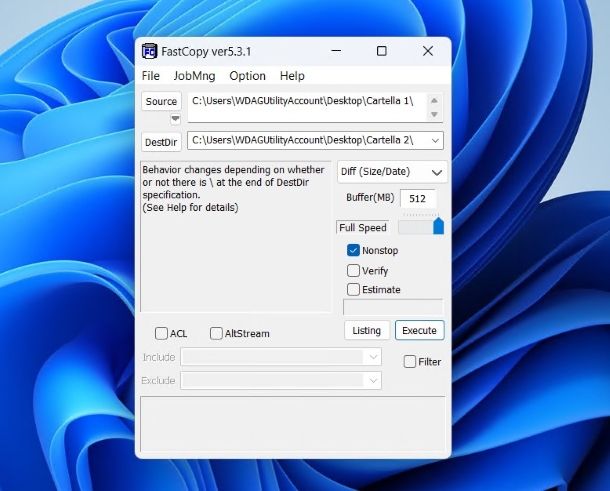The height and width of the screenshot is (491, 610).
Task: Minimize the FastCopy window
Action: [336, 51]
